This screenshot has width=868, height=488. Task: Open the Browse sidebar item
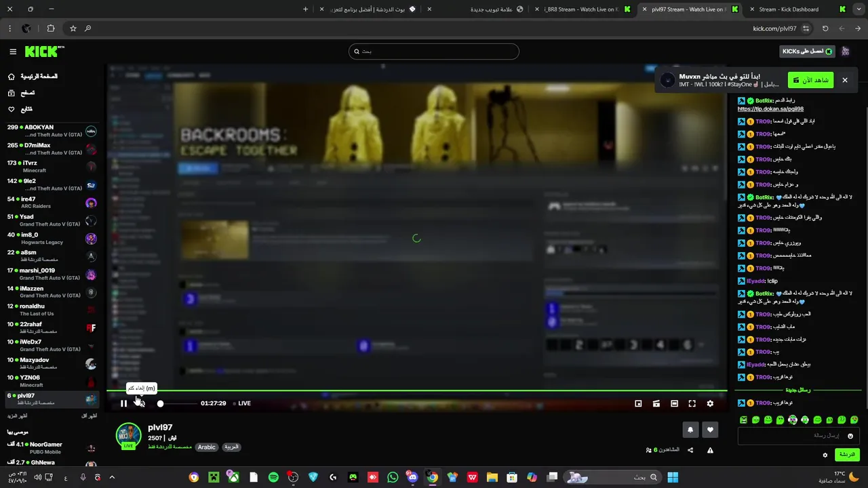21,93
